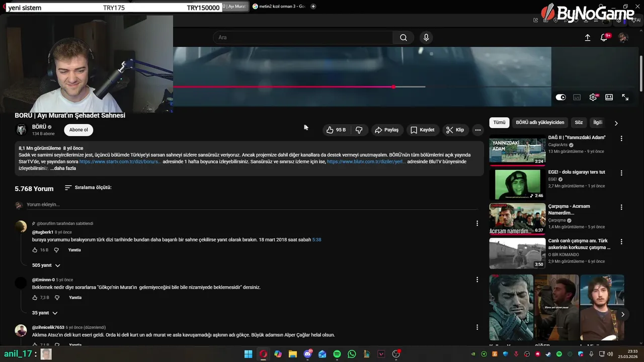This screenshot has width=644, height=362.
Task: Open the BÖRÜ channel avatar
Action: pos(21,130)
